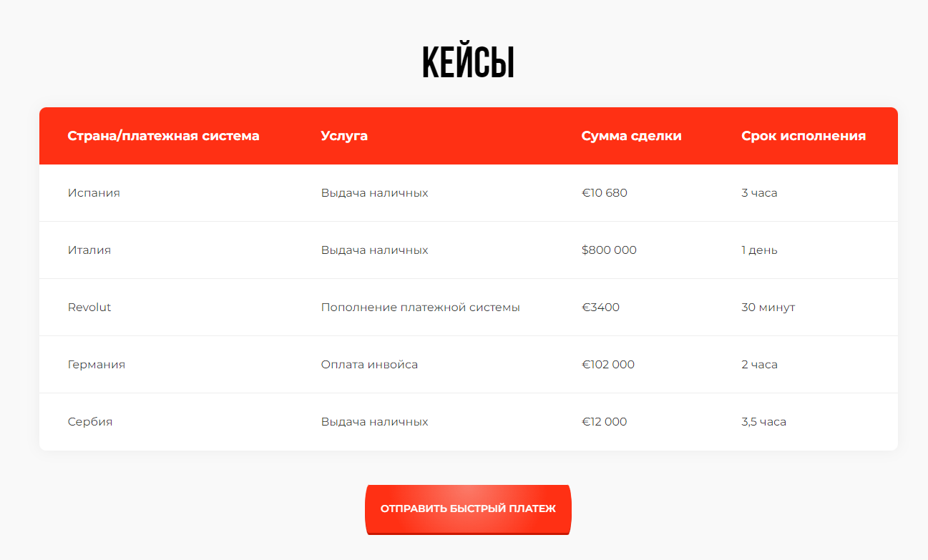Select the 'Германия' table cell
This screenshot has width=928, height=560.
pos(97,365)
